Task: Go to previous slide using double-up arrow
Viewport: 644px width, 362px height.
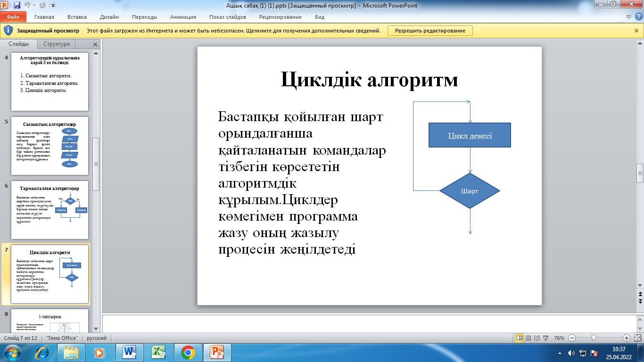Action: click(640, 294)
